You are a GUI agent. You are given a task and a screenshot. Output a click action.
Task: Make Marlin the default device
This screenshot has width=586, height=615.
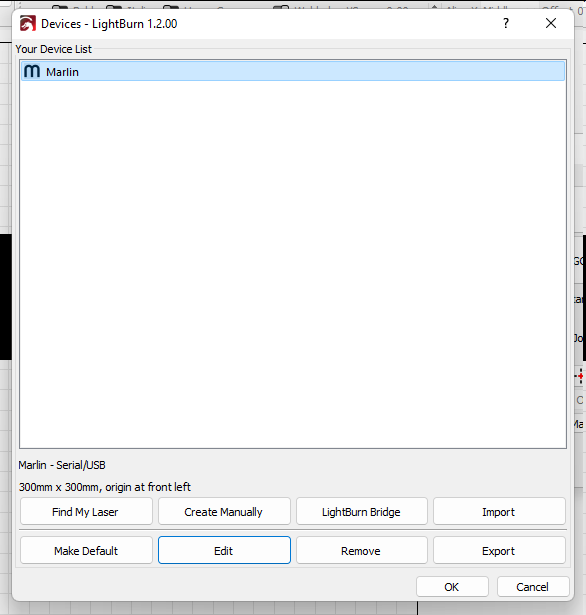pyautogui.click(x=86, y=550)
